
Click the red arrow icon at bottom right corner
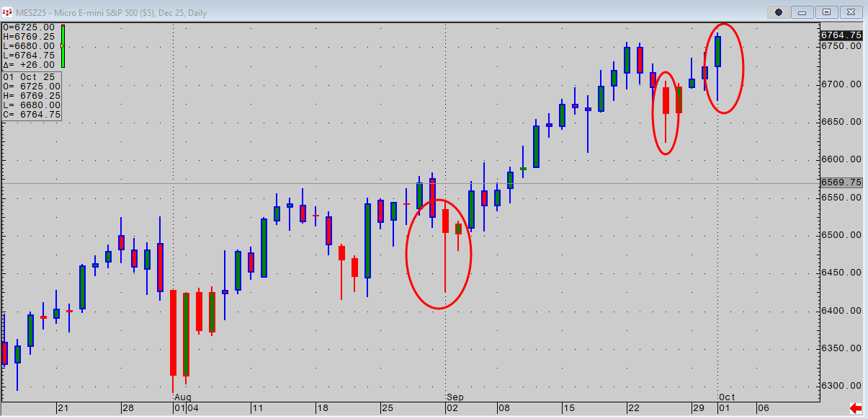(x=856, y=409)
